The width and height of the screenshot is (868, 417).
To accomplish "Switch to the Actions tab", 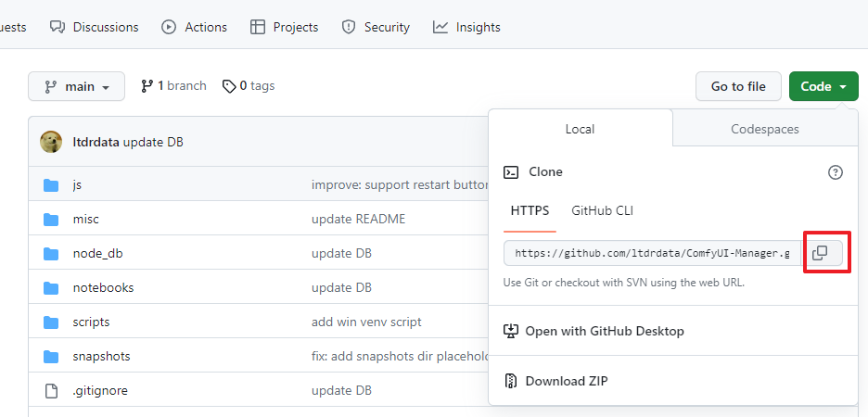I will (195, 27).
